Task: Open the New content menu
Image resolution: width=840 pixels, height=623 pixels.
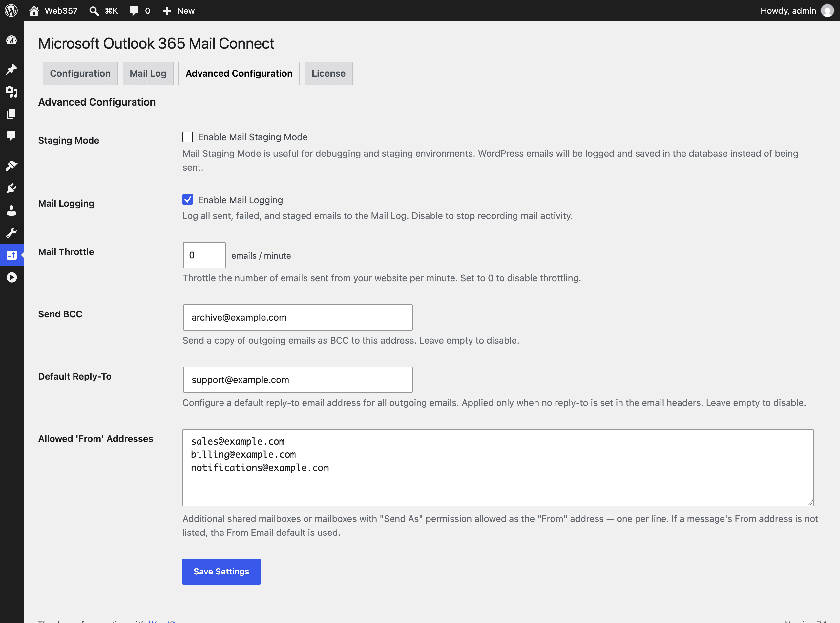Action: click(178, 10)
